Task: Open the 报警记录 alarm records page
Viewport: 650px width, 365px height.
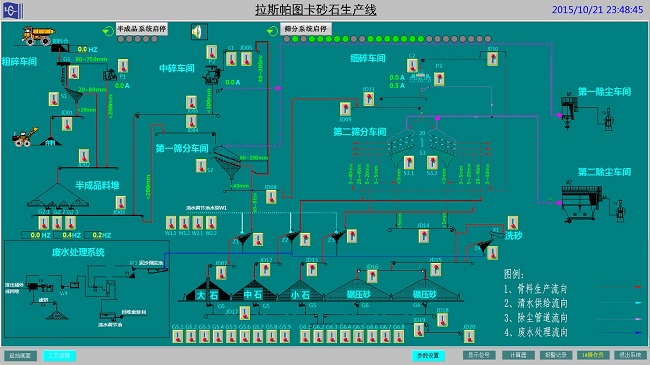Action: [556, 355]
